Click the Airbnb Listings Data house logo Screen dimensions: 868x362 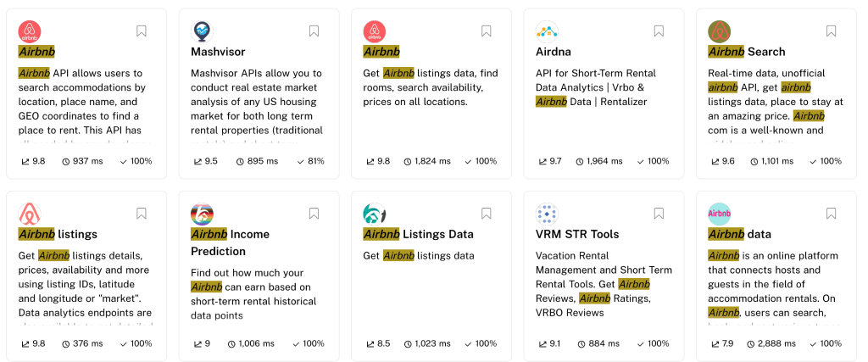coord(374,214)
